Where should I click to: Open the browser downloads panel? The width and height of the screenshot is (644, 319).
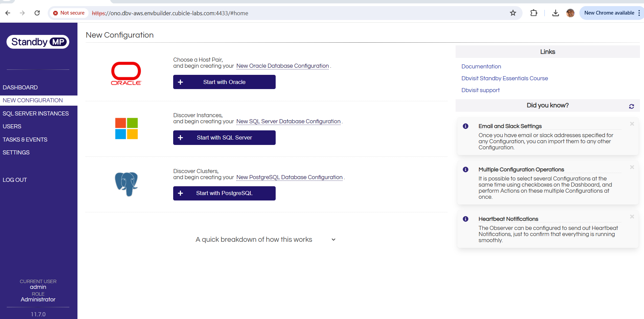coord(555,13)
